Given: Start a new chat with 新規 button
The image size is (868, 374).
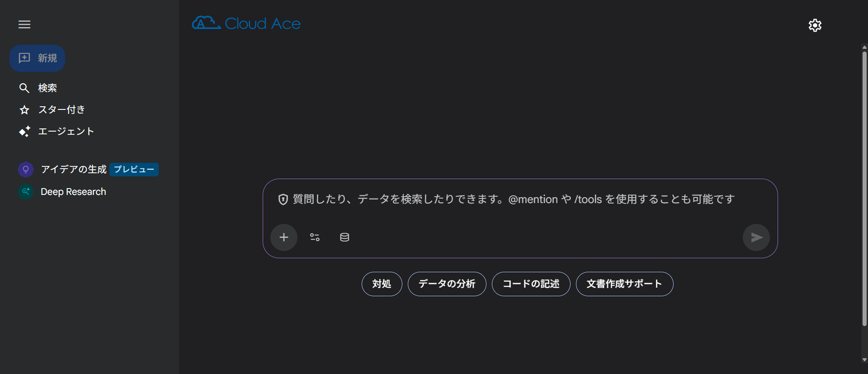Looking at the screenshot, I should 38,58.
